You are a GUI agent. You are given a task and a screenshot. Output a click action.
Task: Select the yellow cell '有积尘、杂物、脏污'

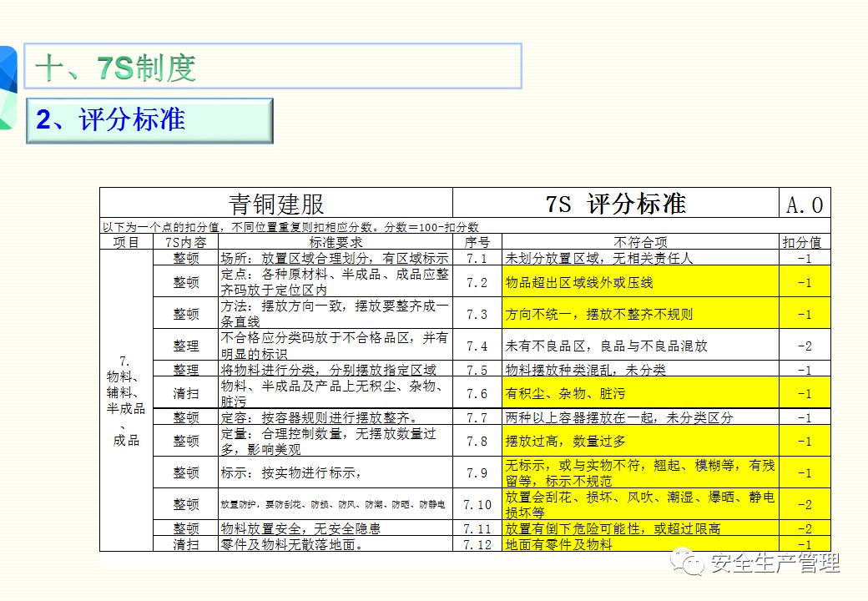point(640,393)
